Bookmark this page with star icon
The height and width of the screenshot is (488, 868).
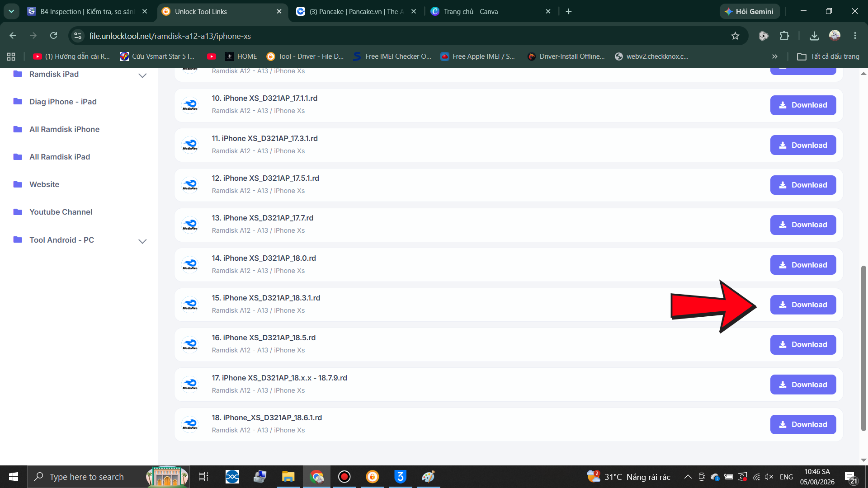click(736, 36)
